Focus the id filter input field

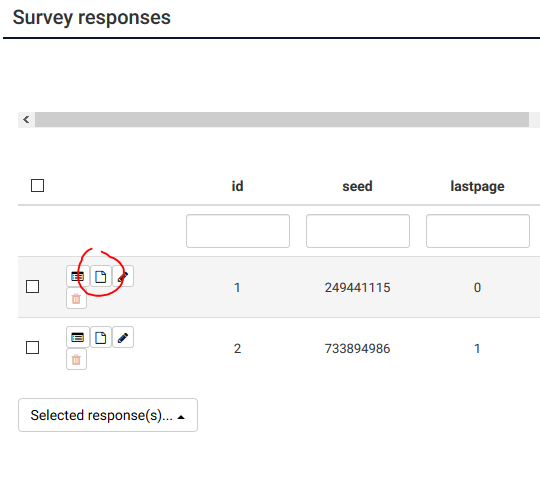238,231
